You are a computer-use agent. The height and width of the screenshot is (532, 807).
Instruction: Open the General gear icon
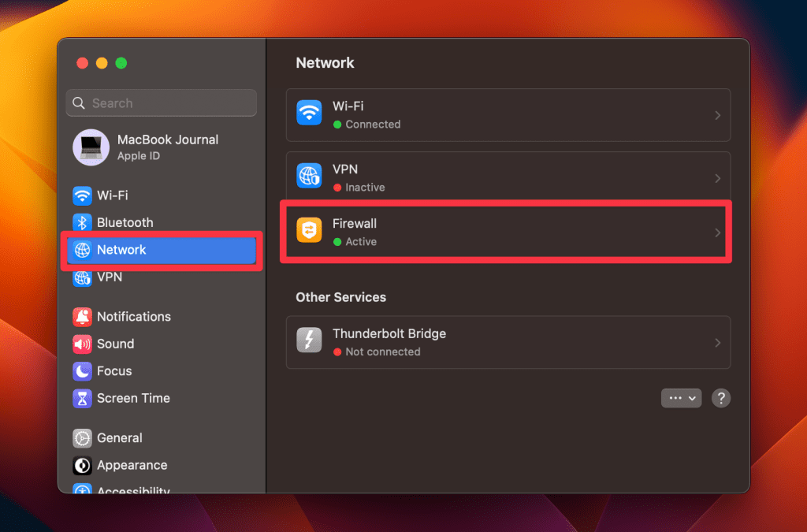coord(82,438)
